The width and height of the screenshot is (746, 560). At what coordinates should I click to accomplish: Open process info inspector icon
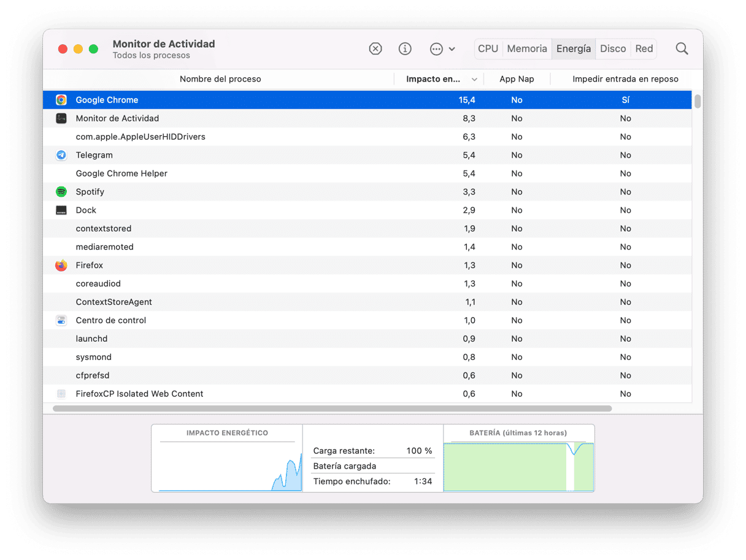(405, 49)
